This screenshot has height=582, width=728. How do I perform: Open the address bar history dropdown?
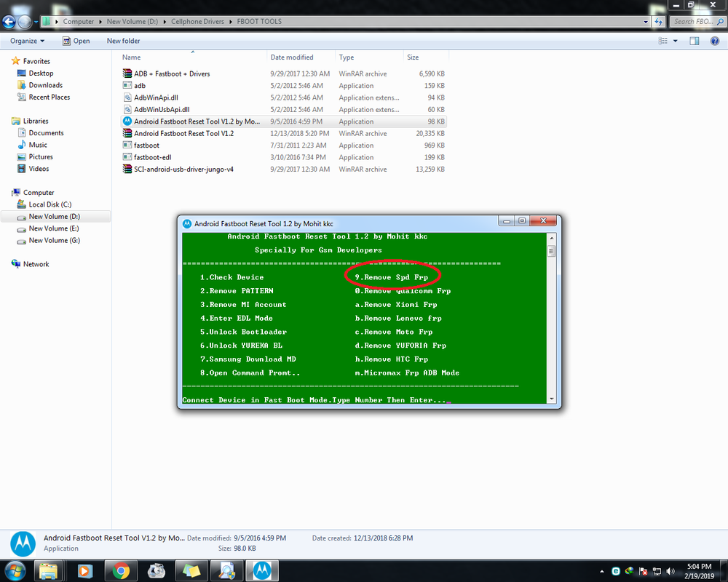pos(645,22)
